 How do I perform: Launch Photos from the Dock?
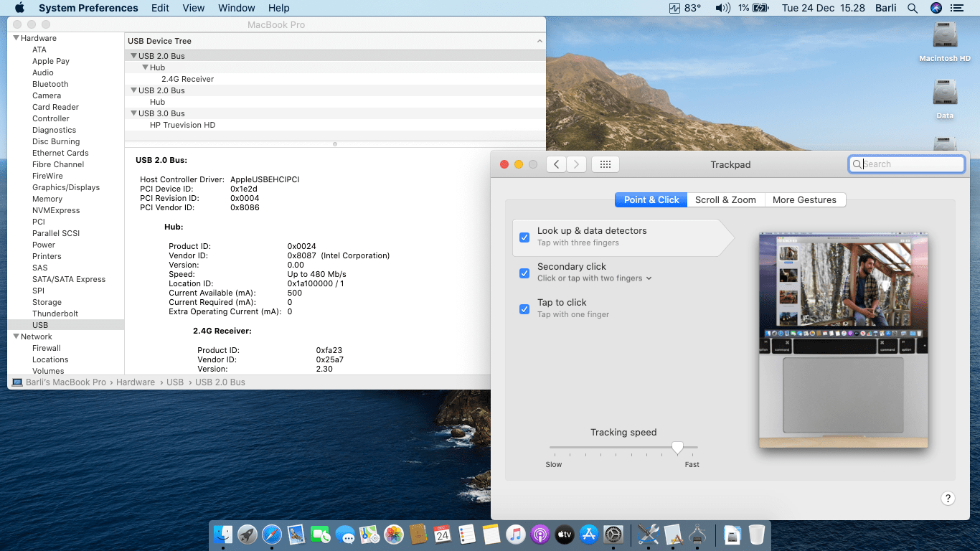(x=394, y=534)
